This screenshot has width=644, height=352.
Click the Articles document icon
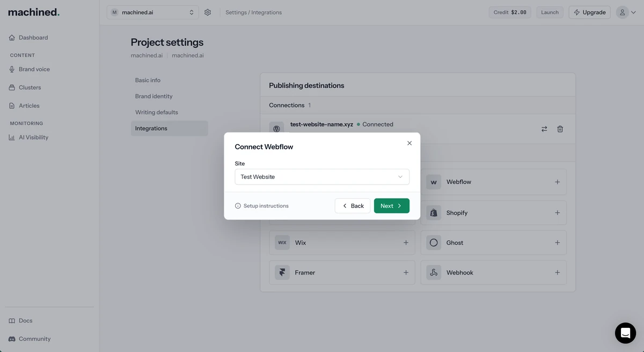coord(12,106)
